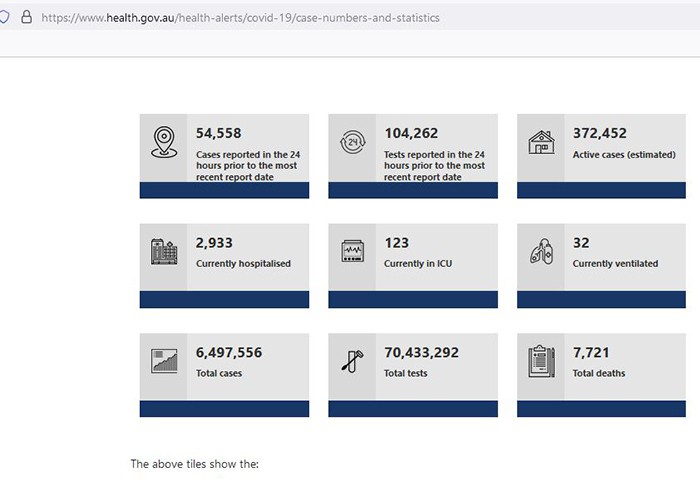
Task: Click the health.gov.au URL in address bar
Action: tap(240, 18)
